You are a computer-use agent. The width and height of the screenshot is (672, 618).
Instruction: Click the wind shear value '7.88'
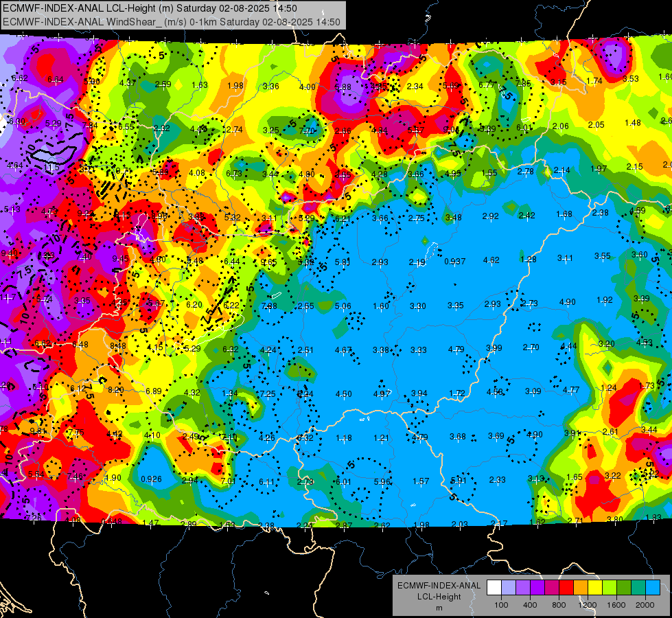(x=269, y=306)
